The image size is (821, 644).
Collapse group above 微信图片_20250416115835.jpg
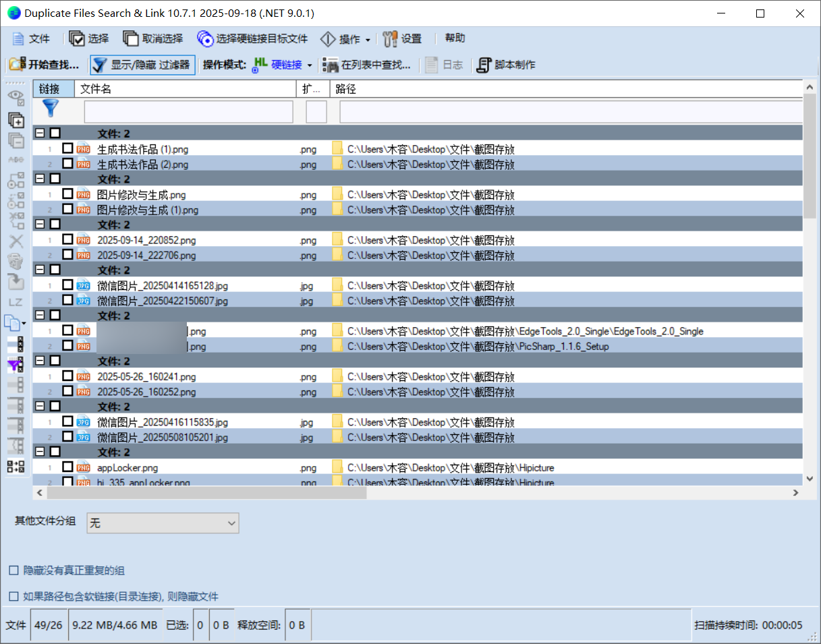tap(40, 407)
